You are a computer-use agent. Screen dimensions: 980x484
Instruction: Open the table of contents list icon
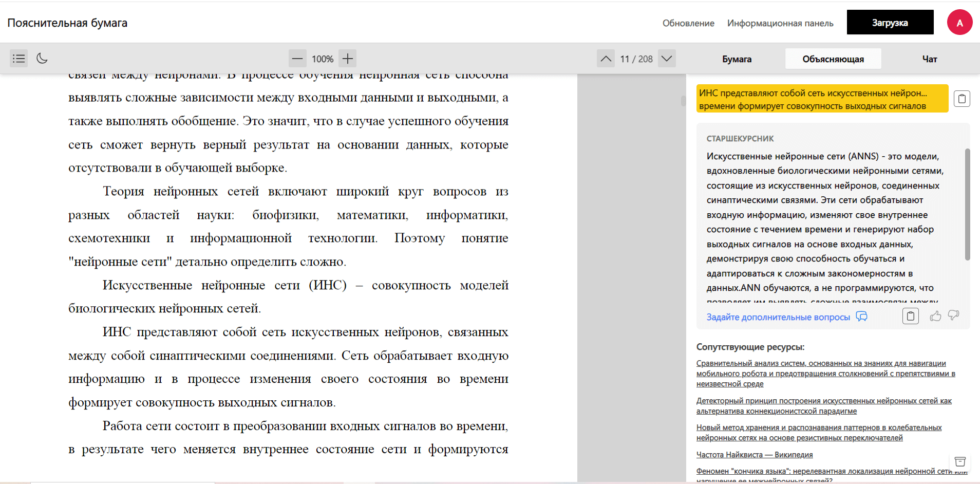click(x=19, y=59)
